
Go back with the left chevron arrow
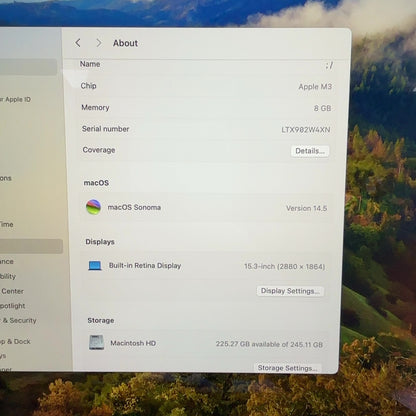(x=78, y=43)
